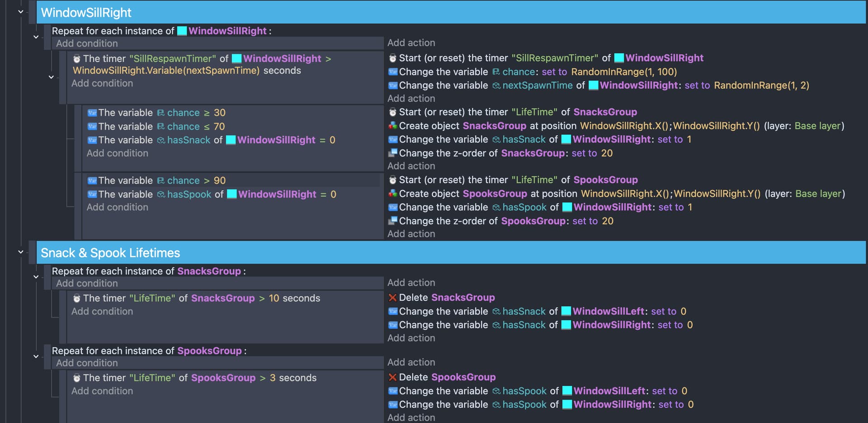The height and width of the screenshot is (423, 868).
Task: Click variable icon of hasSpook WindowSillLeft action
Action: tap(392, 391)
